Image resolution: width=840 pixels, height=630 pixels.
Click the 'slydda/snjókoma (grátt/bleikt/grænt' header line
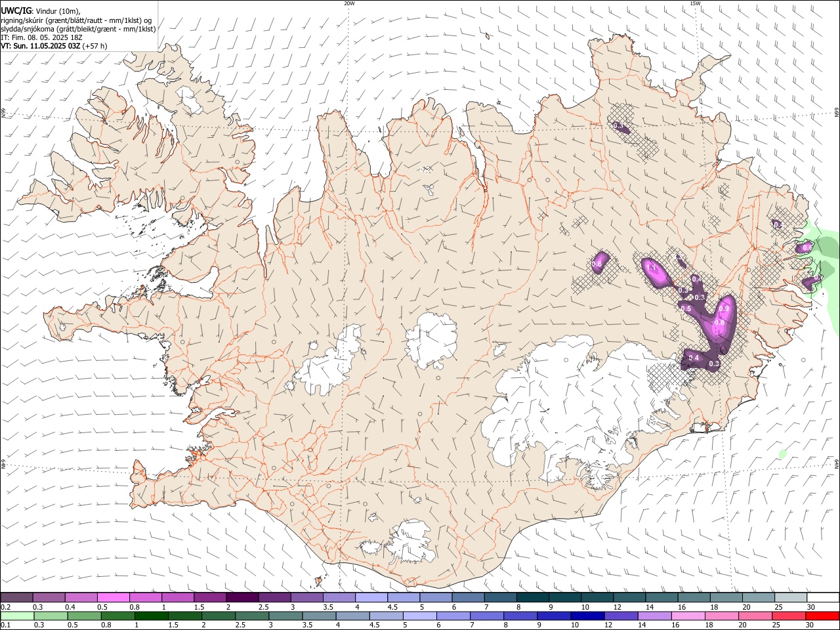coord(78,29)
